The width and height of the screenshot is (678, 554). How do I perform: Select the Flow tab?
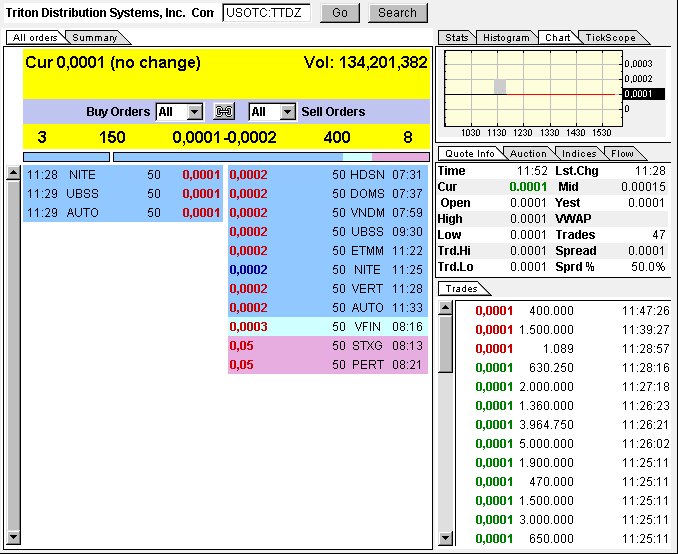click(622, 154)
